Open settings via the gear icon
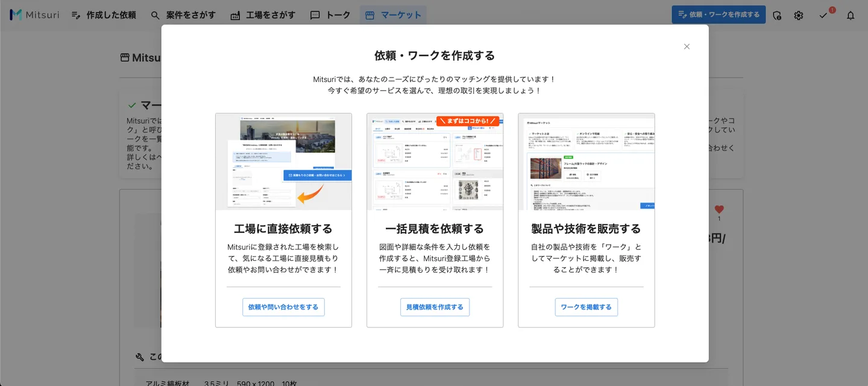The height and width of the screenshot is (386, 868). coord(799,16)
